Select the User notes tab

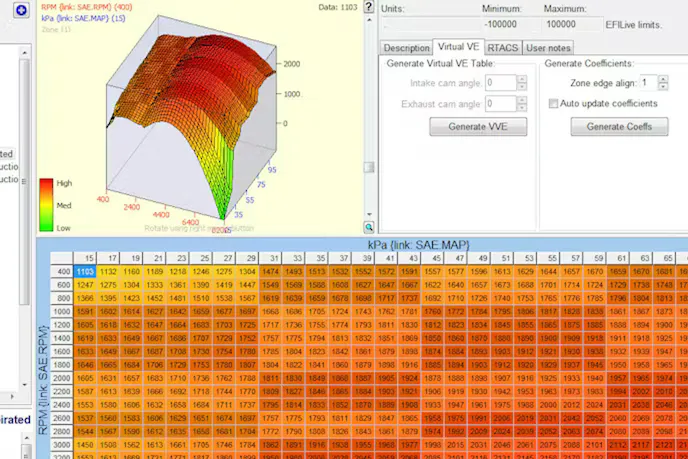[x=549, y=47]
